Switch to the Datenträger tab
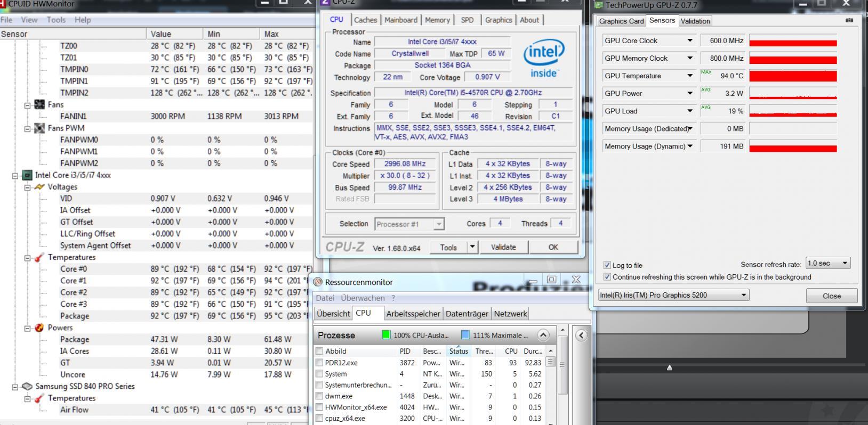Image resolution: width=868 pixels, height=425 pixels. (x=467, y=314)
